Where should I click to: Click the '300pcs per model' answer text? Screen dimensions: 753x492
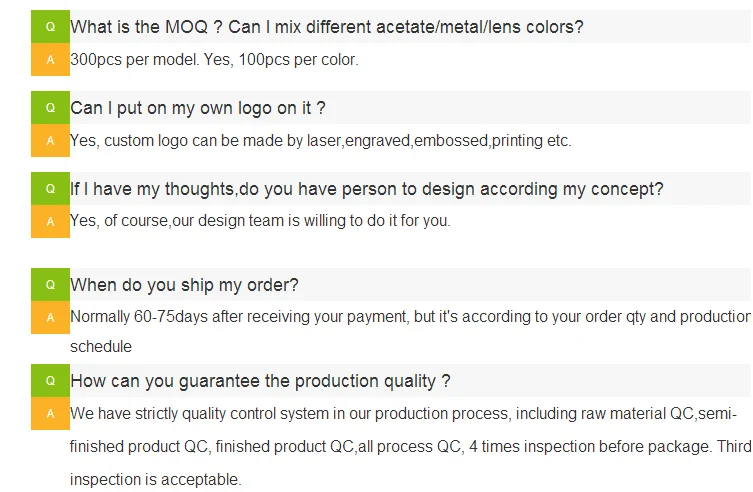[214, 59]
